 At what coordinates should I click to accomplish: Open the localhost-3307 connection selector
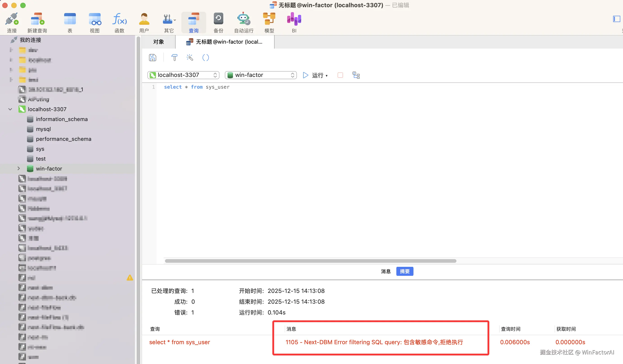click(x=183, y=75)
